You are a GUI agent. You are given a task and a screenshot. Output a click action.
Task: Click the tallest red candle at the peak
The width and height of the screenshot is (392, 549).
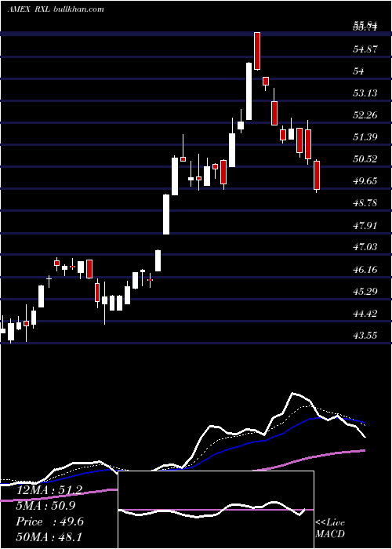pos(257,51)
